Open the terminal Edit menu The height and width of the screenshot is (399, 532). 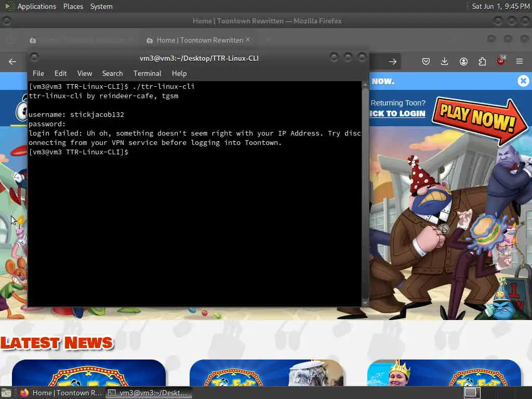pyautogui.click(x=60, y=73)
